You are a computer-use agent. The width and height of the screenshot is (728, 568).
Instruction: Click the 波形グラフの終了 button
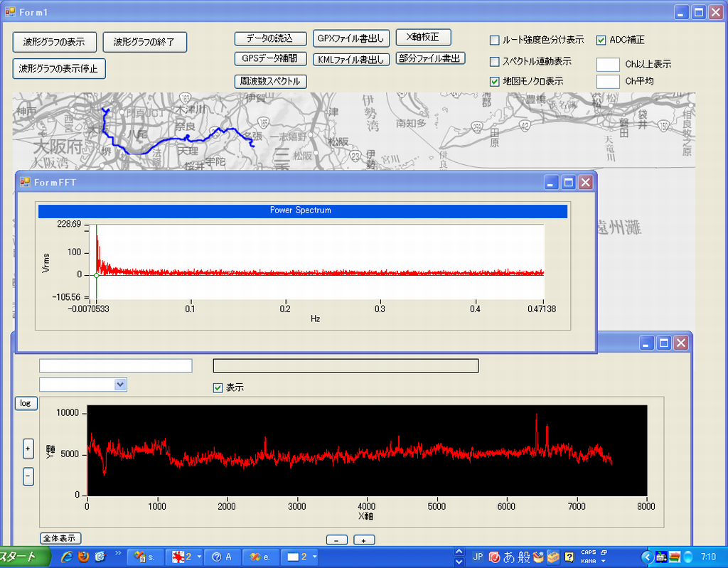[x=144, y=42]
